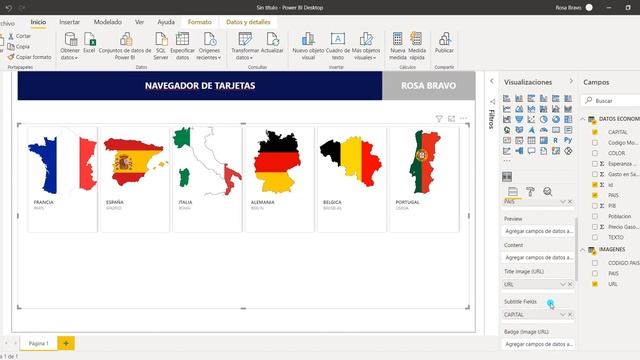Open the CAPITAL field well chevron
Viewport: 640px width, 360px height.
click(563, 315)
